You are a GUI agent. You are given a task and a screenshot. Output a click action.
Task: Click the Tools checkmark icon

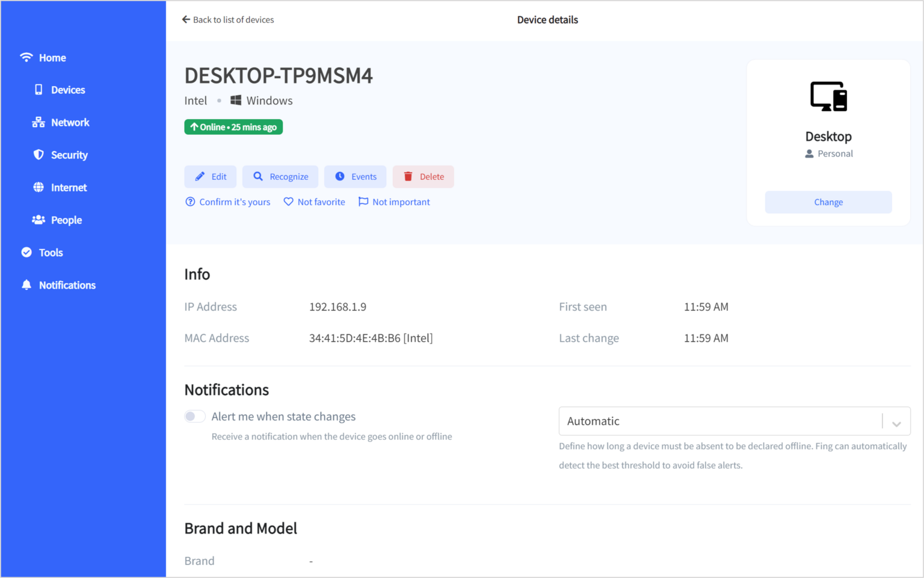[26, 253]
